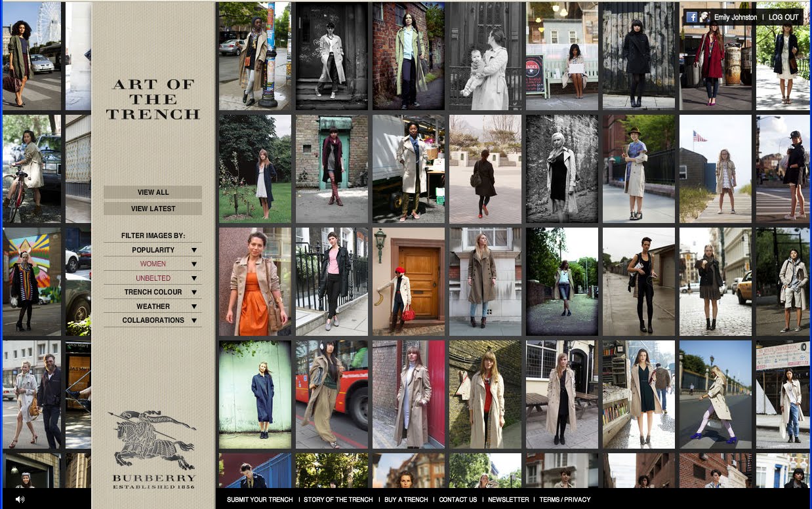Screen dimensions: 812x509
Task: Open CONTACT US link
Action: click(x=458, y=500)
